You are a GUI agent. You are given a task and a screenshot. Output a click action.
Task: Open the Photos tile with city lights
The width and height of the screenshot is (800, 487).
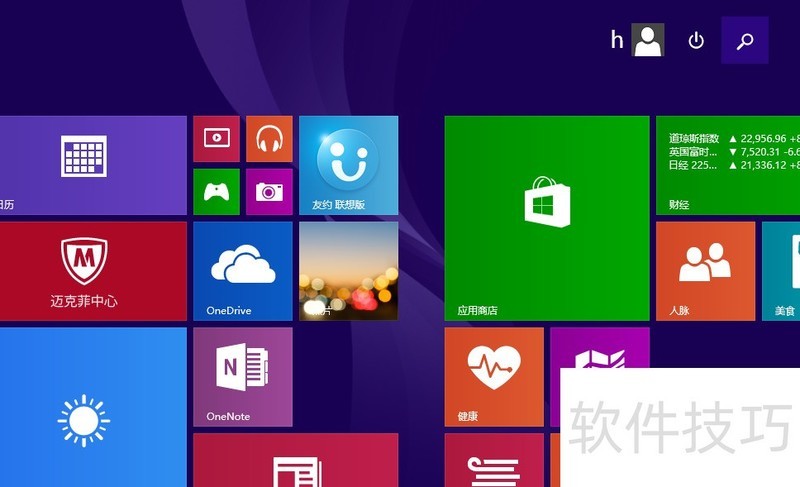(x=348, y=271)
